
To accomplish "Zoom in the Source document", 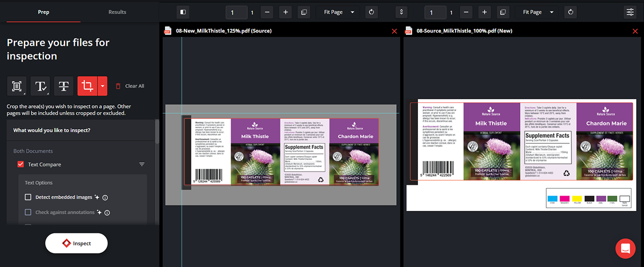I will pos(285,12).
